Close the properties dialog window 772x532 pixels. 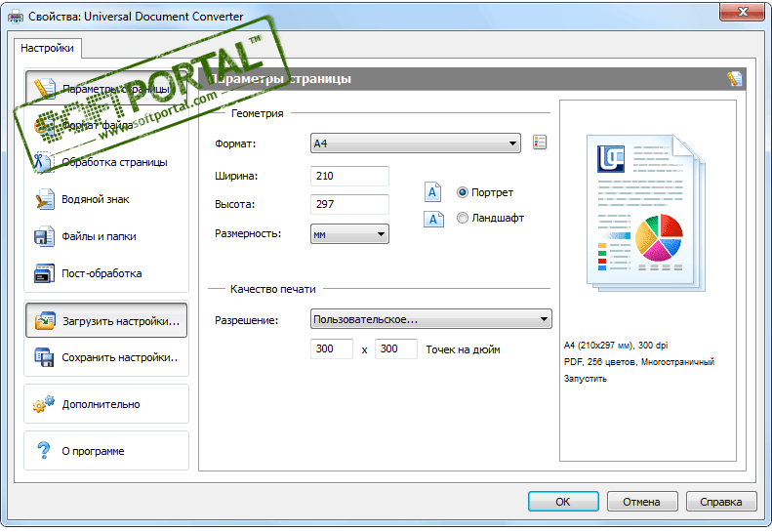coord(743,12)
